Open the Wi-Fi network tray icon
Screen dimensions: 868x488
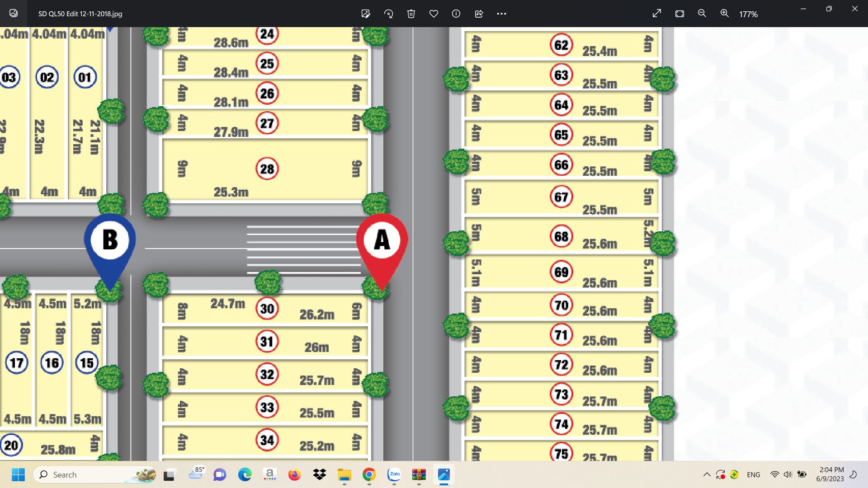point(774,474)
